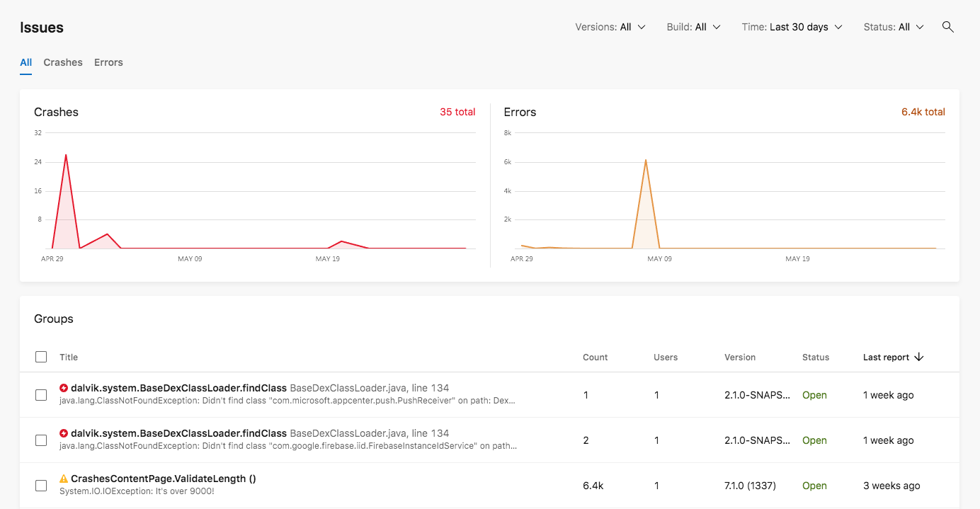Open the 35 total crashes link
This screenshot has height=509, width=980.
click(458, 112)
